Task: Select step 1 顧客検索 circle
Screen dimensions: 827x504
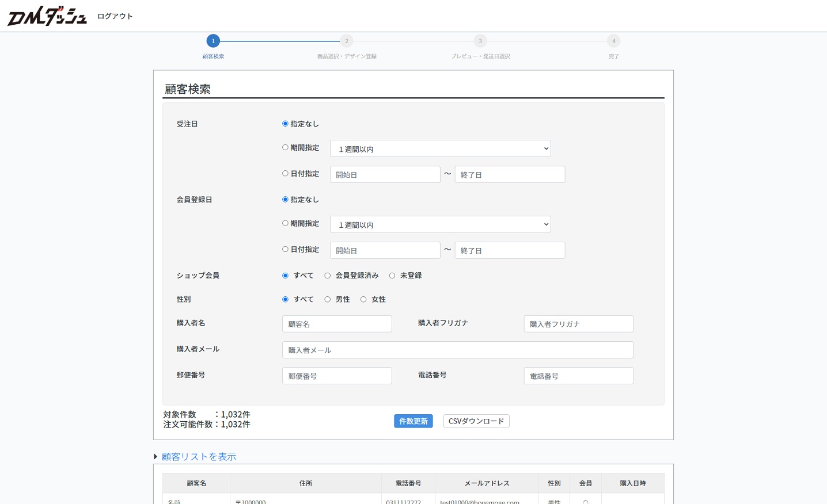Action: coord(213,41)
